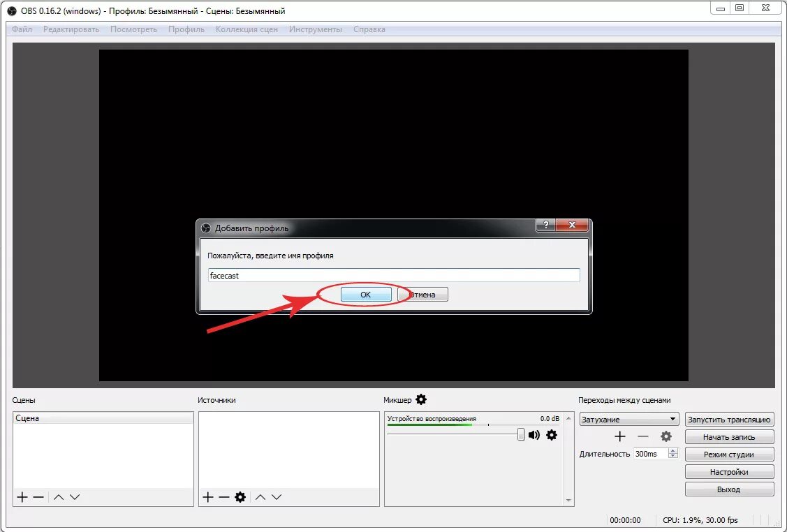Remove transition with minus icon

click(643, 436)
